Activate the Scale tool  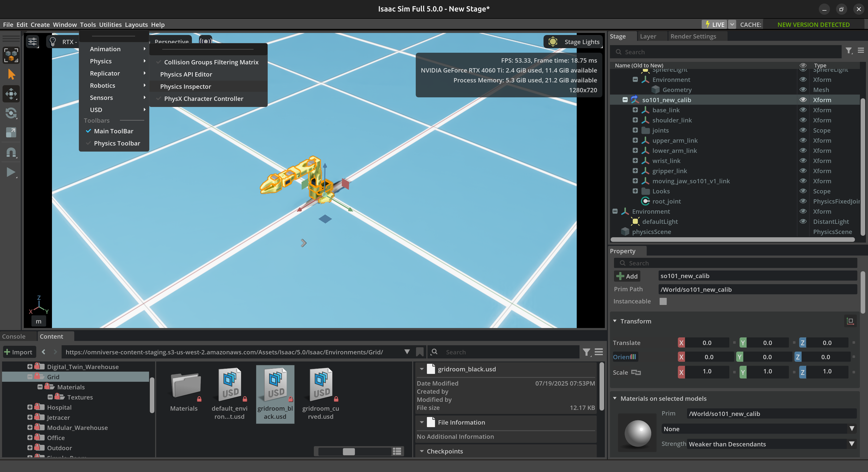click(11, 133)
